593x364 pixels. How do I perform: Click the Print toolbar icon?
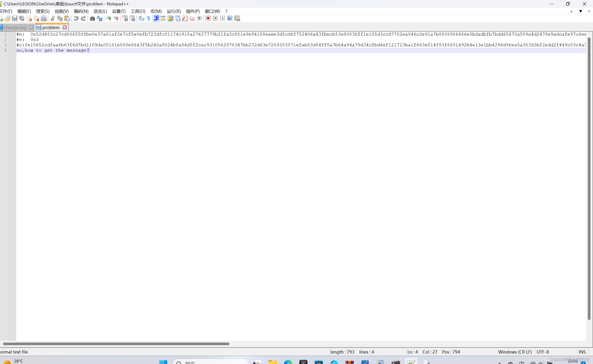(44, 18)
